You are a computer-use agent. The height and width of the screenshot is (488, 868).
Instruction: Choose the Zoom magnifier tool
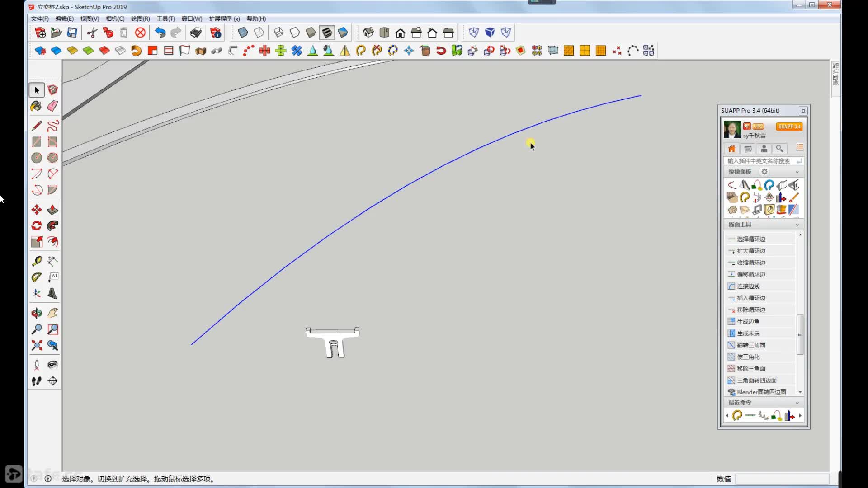(x=37, y=329)
